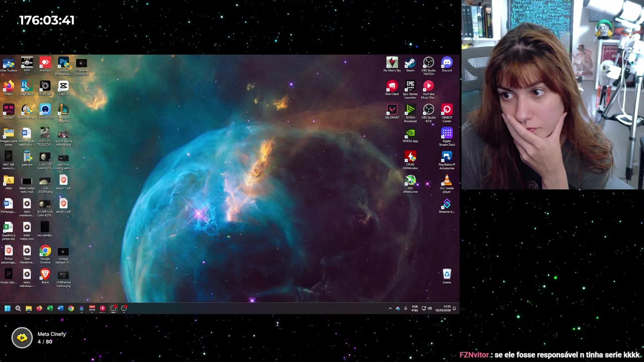
Task: Open File Explorer from the taskbar
Action: point(29,308)
